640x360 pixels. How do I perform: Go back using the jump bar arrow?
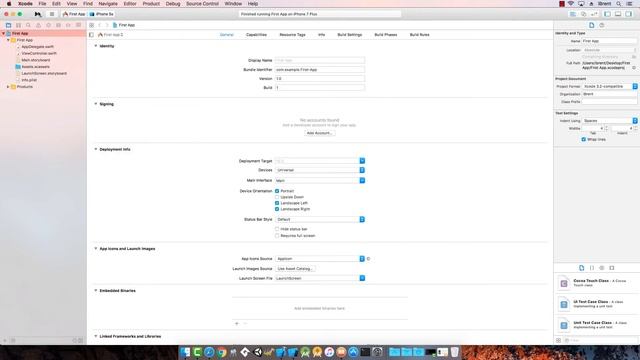coord(100,25)
